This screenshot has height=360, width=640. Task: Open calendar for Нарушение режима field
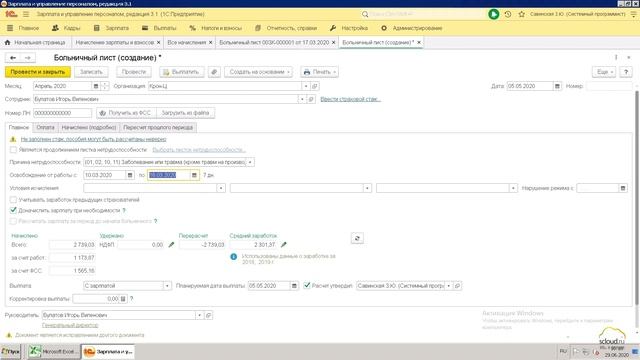623,188
